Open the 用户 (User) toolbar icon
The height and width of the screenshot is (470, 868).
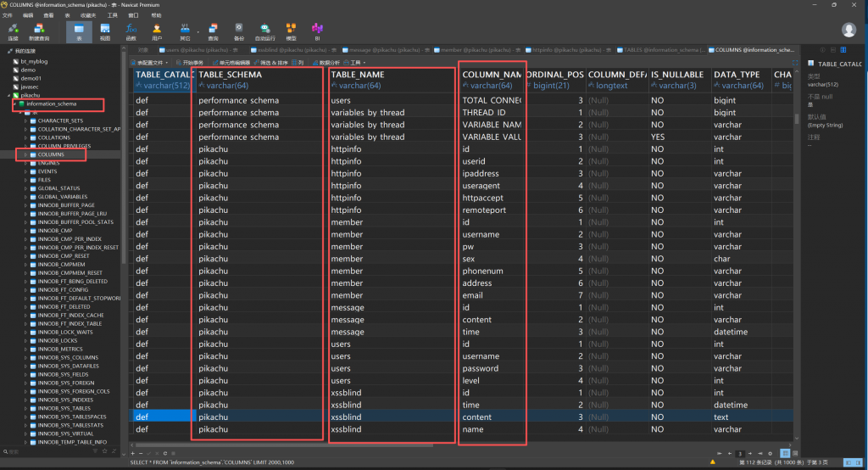157,31
